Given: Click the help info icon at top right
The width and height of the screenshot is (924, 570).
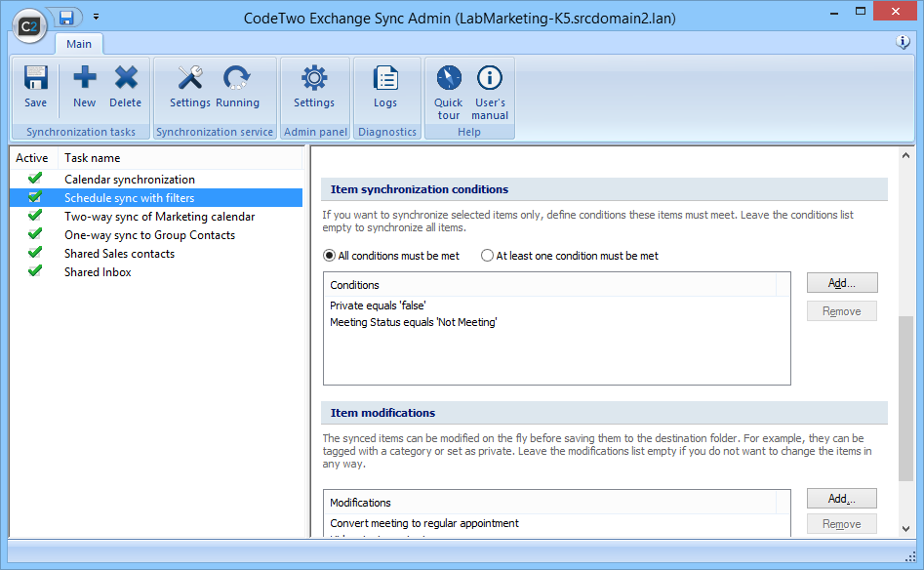Looking at the screenshot, I should point(903,42).
